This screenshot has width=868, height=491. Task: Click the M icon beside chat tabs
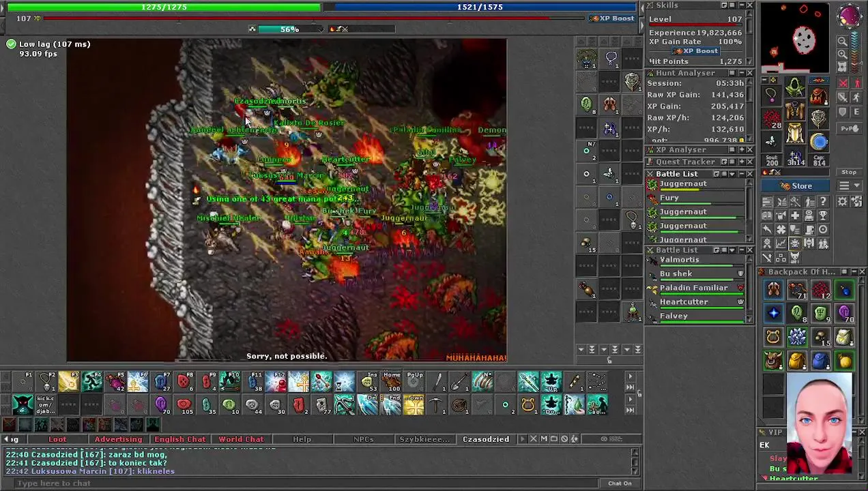(544, 438)
